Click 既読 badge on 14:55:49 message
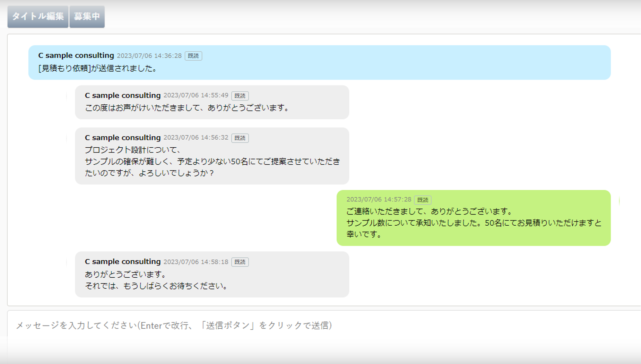The width and height of the screenshot is (641, 364). [x=240, y=96]
